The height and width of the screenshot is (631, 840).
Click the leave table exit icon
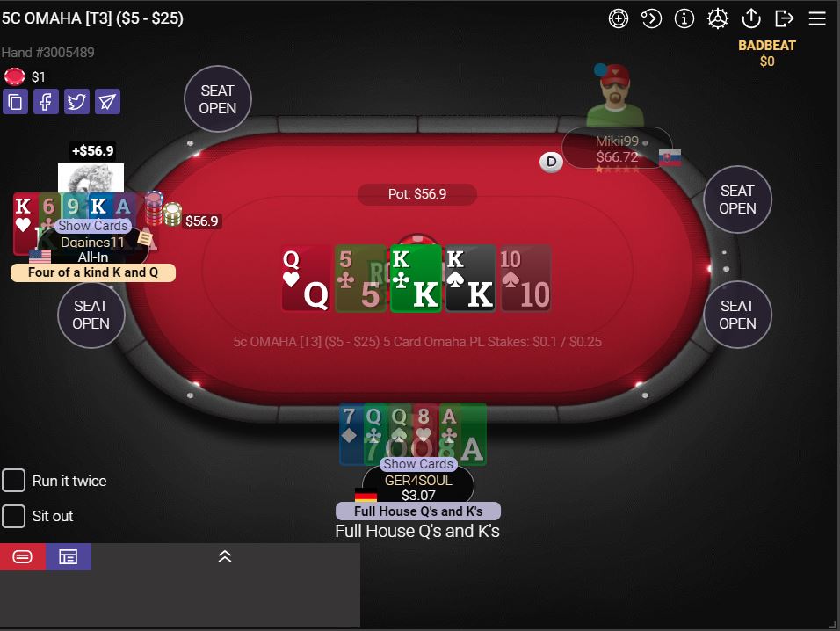point(785,18)
